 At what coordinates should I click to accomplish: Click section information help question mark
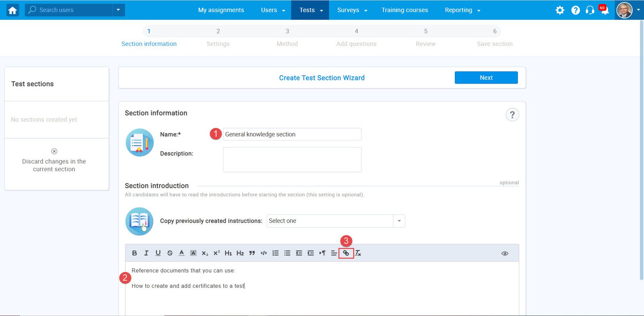(512, 115)
